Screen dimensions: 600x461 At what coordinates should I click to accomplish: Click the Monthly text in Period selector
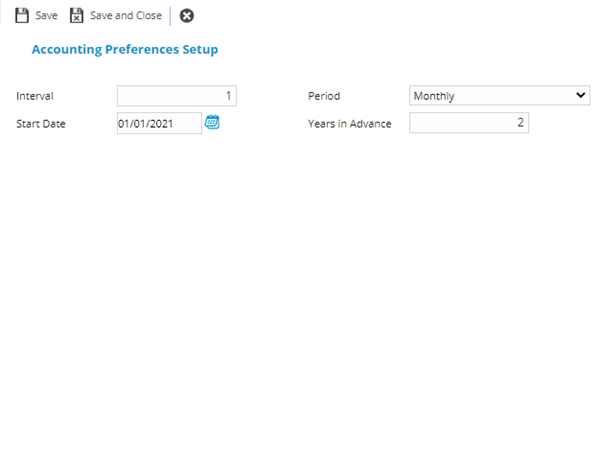click(x=434, y=96)
